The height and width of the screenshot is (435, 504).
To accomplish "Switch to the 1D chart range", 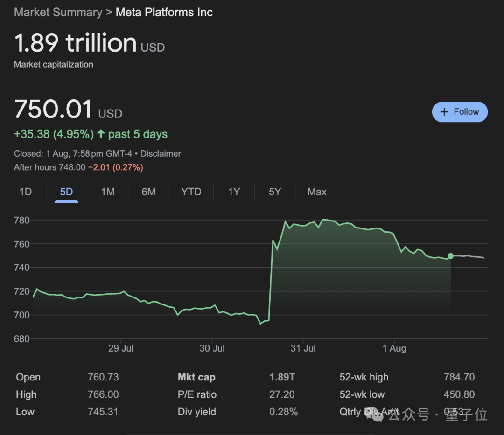I will [26, 192].
